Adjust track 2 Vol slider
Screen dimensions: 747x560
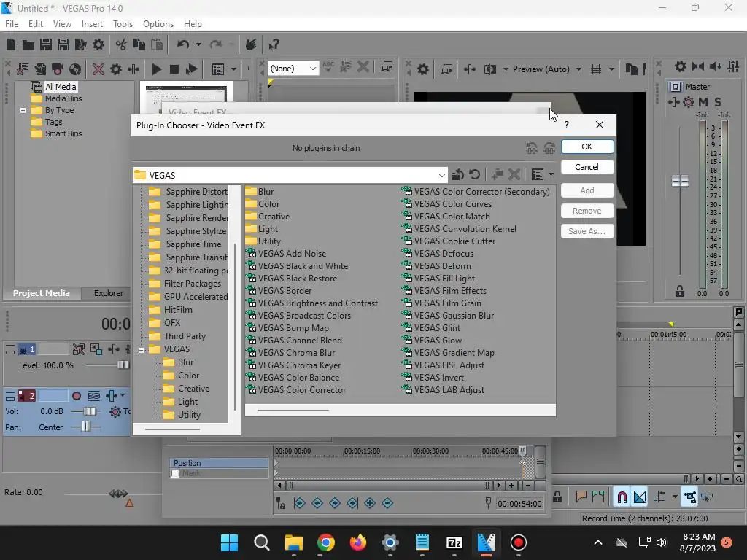[89, 411]
